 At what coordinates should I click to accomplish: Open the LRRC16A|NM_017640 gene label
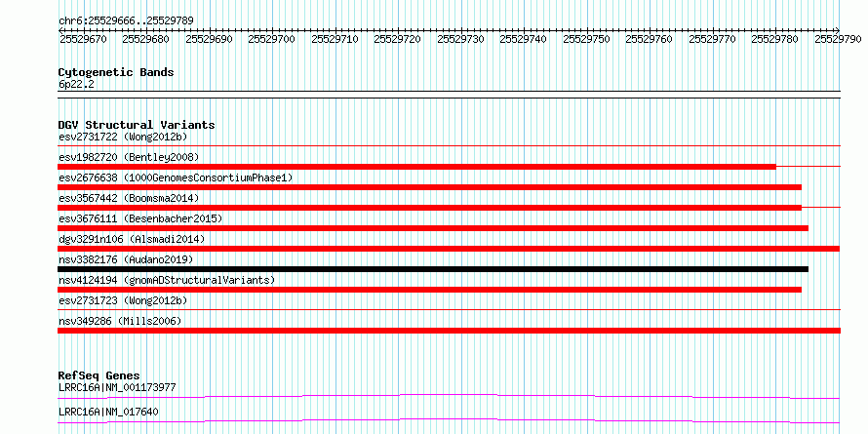(108, 412)
